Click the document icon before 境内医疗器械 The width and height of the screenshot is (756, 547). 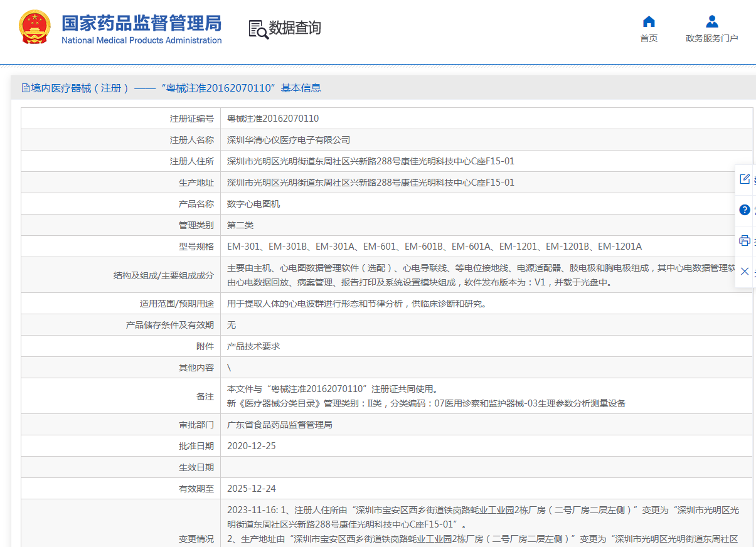click(x=26, y=88)
